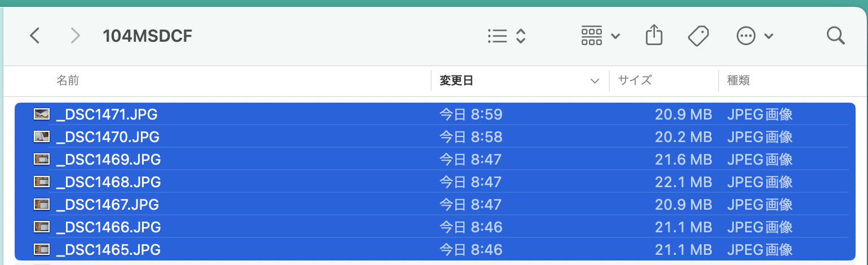Viewport: 868px width, 265px height.
Task: Sort by the サイズ column header
Action: click(x=635, y=81)
